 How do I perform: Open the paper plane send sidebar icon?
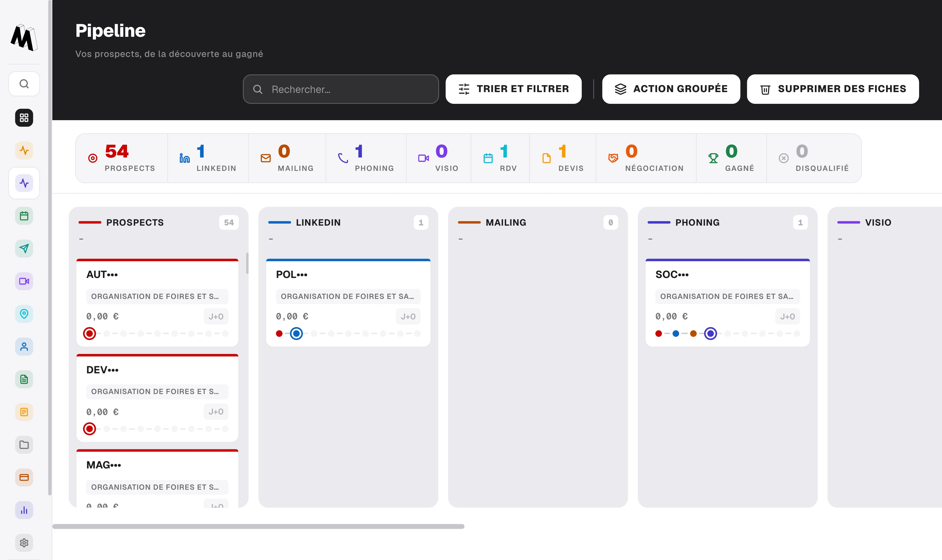24,249
